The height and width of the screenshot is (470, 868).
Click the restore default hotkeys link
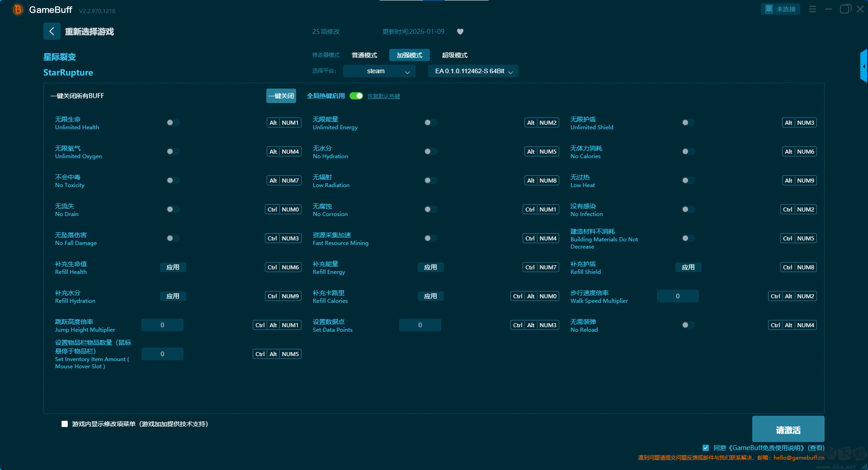[384, 96]
